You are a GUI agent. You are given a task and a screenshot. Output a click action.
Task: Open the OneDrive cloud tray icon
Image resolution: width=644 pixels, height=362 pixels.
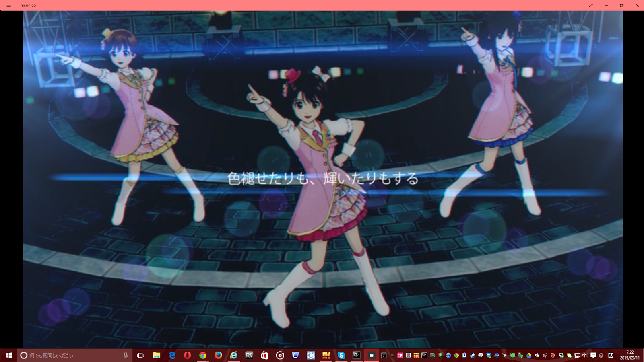[537, 355]
